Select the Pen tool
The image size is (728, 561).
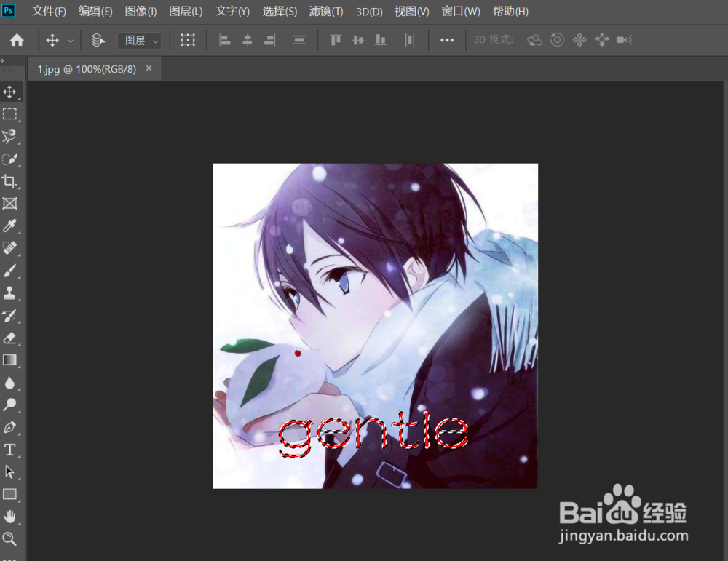[9, 427]
